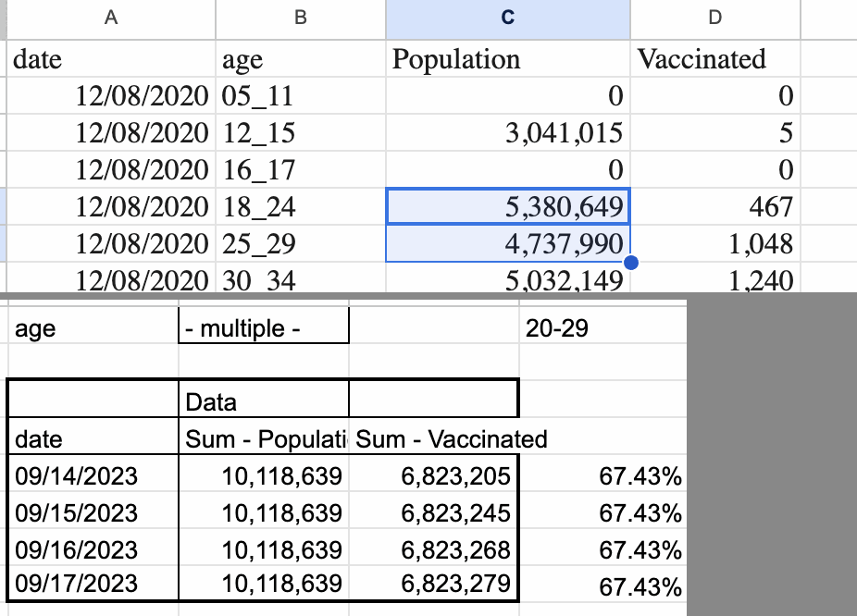857x616 pixels.
Task: Click the age cell 05_11
Action: tap(300, 96)
